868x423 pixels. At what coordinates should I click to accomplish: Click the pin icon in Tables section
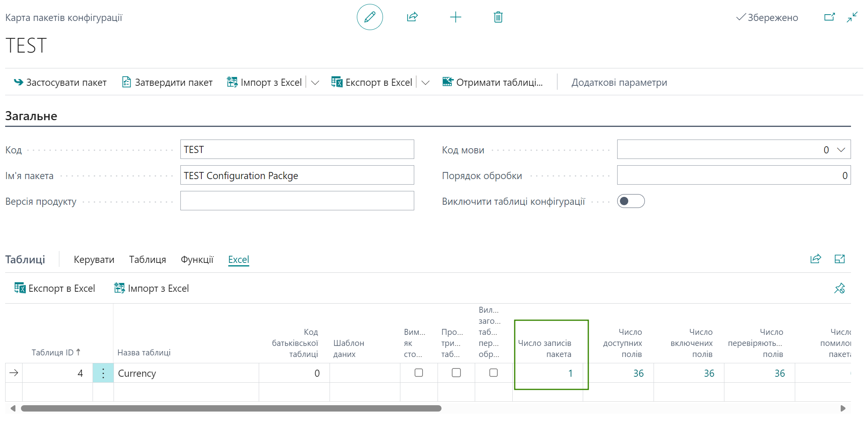pyautogui.click(x=839, y=288)
